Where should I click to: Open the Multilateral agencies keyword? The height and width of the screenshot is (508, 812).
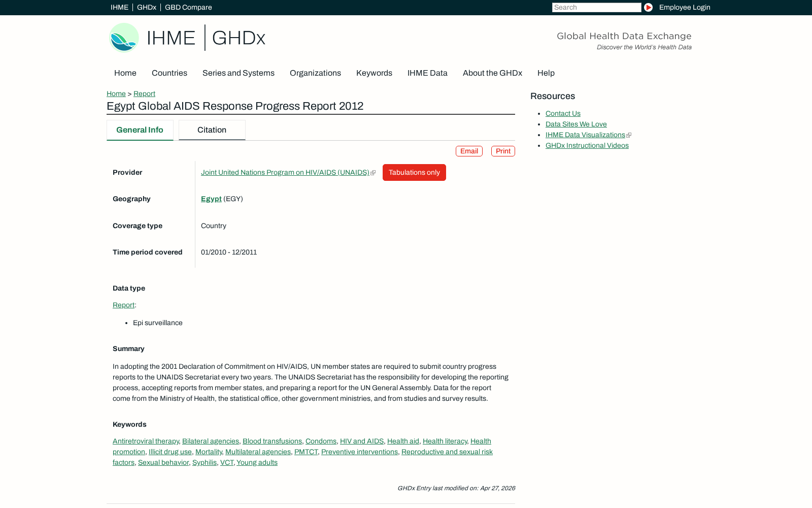tap(258, 452)
